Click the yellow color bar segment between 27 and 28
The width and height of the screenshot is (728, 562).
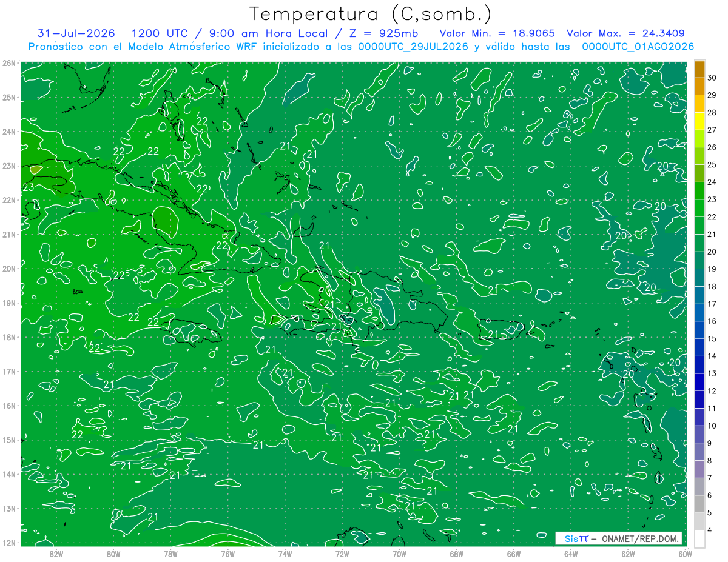[x=699, y=121]
